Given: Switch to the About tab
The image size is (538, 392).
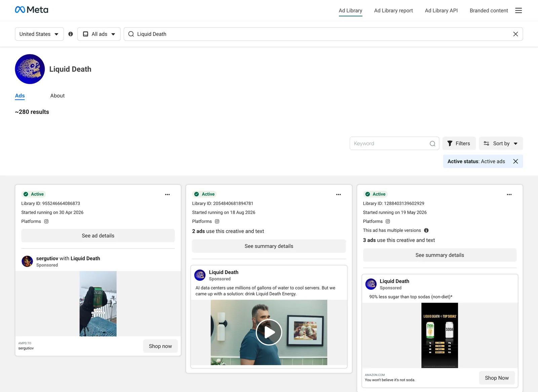Looking at the screenshot, I should click(x=57, y=96).
